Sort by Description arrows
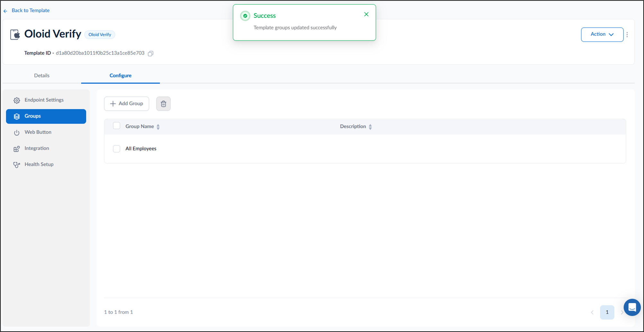The height and width of the screenshot is (332, 644). 370,127
